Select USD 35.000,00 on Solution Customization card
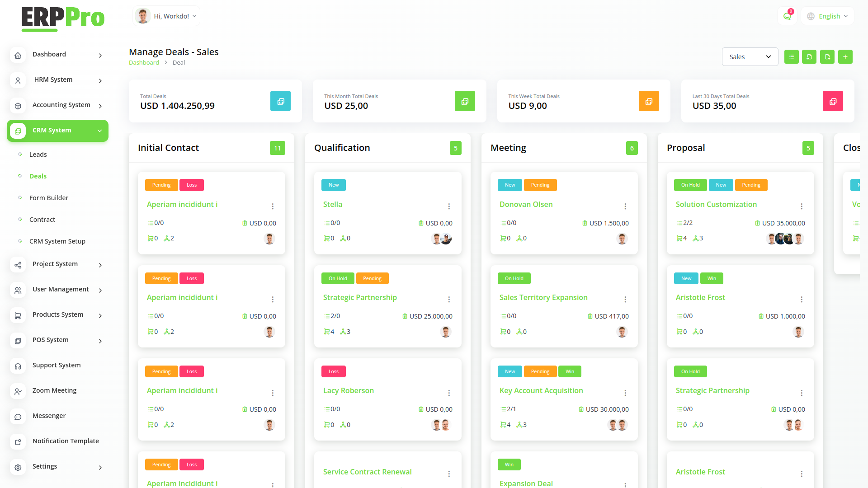 (x=783, y=223)
